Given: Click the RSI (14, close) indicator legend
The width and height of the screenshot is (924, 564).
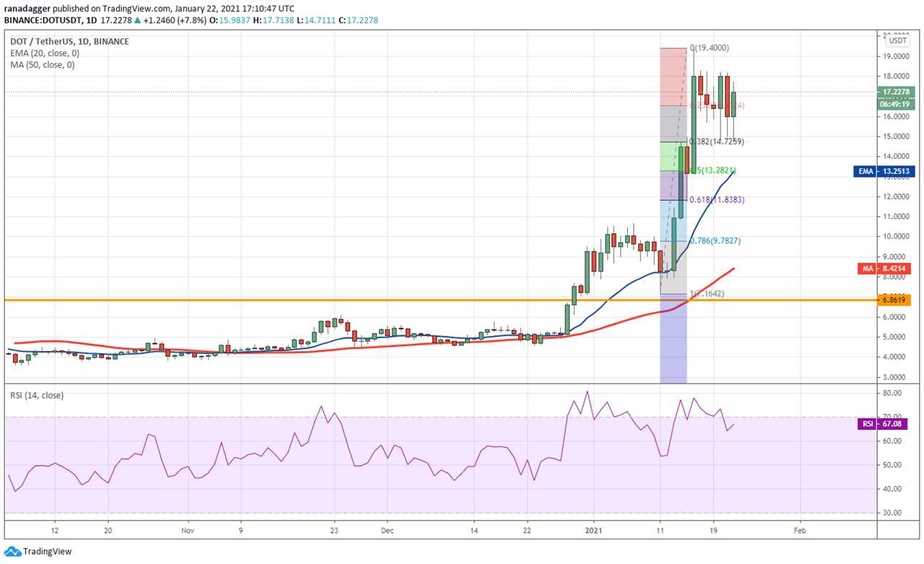Looking at the screenshot, I should click(x=37, y=395).
